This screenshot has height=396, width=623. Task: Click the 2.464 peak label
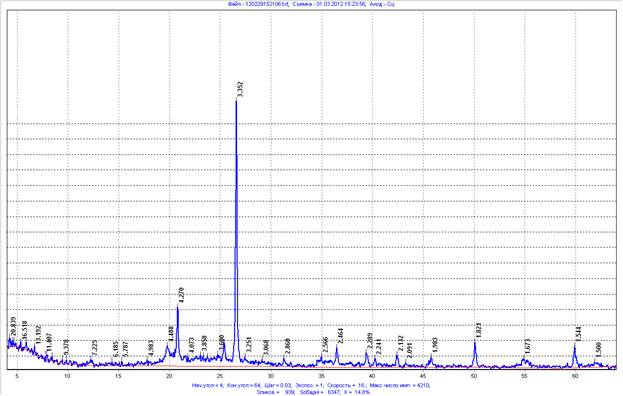tap(341, 336)
